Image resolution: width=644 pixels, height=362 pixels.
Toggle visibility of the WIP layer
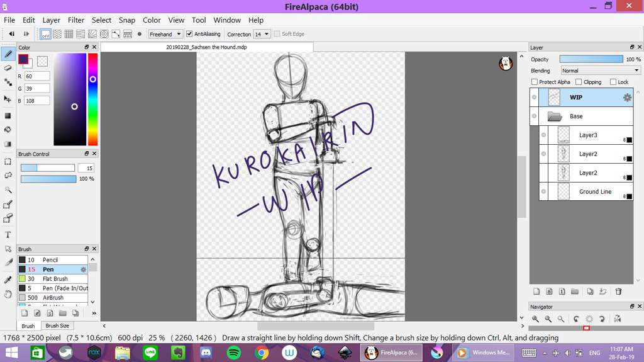coord(534,98)
